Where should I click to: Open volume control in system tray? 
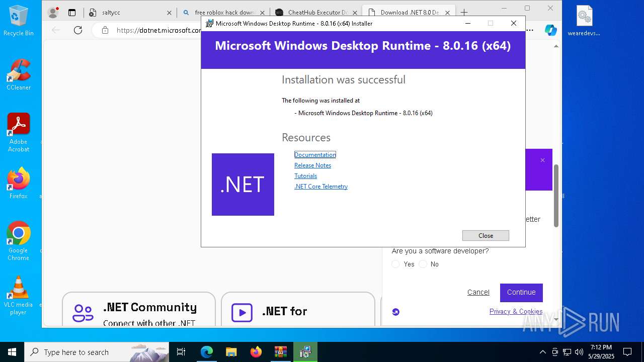point(579,352)
